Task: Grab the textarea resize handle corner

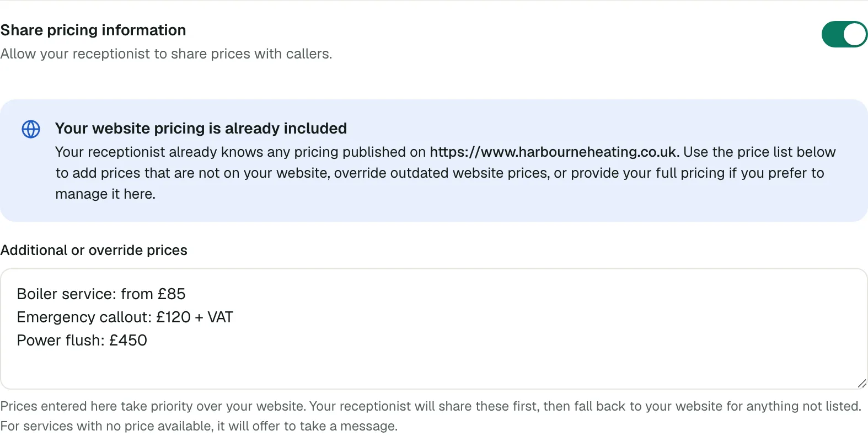Action: (x=862, y=384)
